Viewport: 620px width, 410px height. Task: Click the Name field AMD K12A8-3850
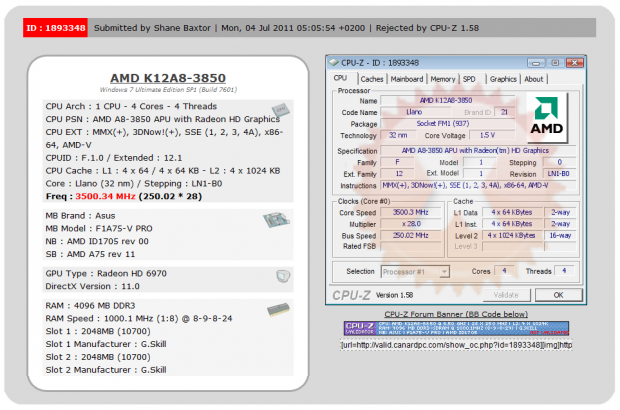pos(447,100)
